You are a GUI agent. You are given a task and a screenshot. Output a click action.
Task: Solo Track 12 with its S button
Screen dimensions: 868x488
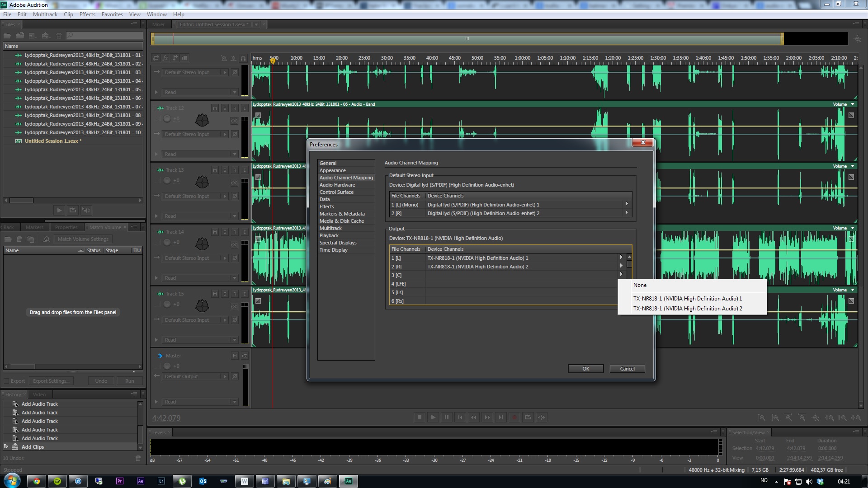[x=225, y=108]
